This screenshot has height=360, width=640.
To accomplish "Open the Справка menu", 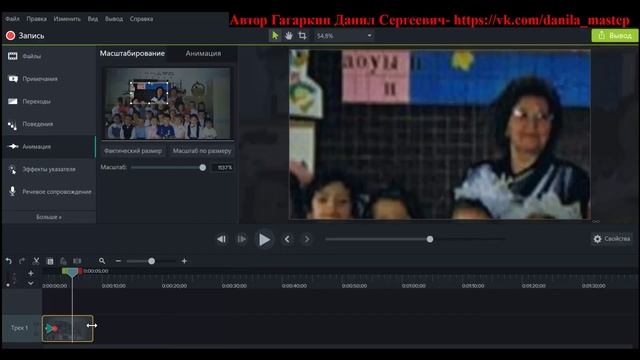I will [x=142, y=19].
